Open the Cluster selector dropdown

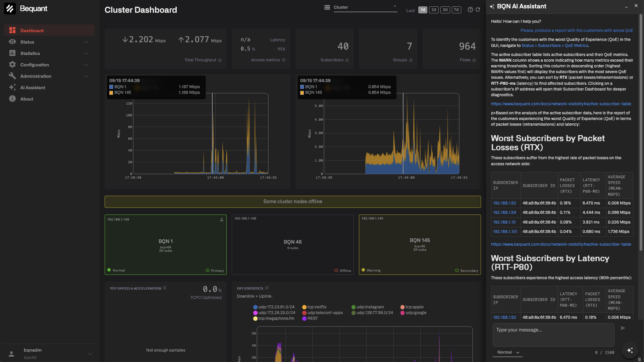tap(365, 7)
